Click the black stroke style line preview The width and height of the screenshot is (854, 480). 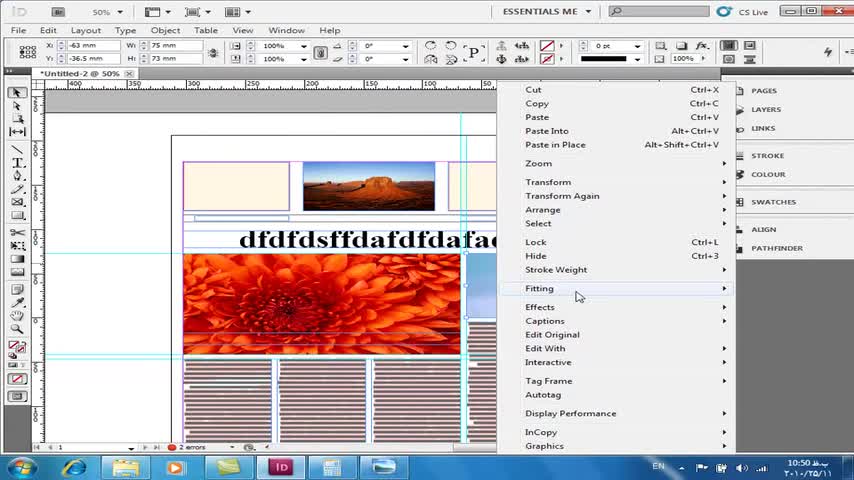point(603,59)
